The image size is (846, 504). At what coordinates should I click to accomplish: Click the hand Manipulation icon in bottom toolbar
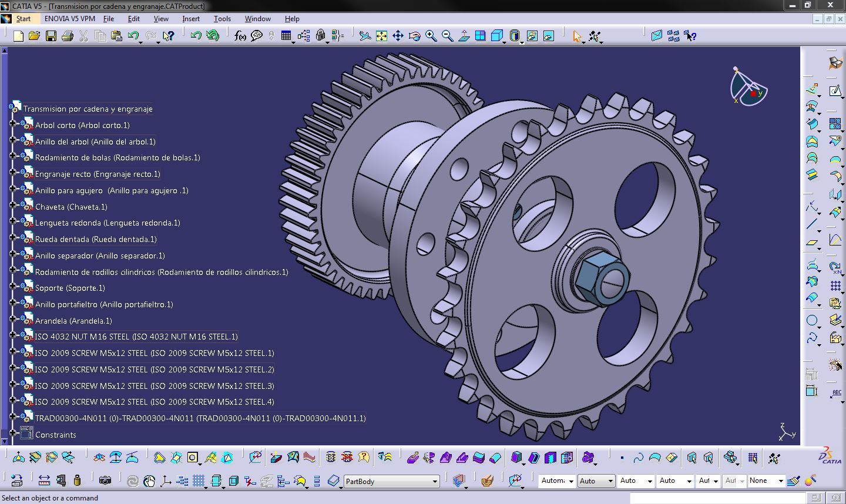(x=149, y=481)
